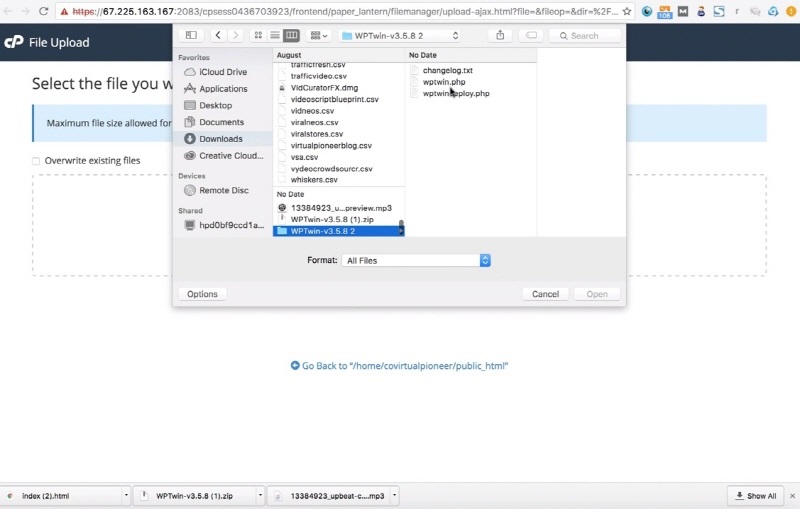The width and height of the screenshot is (800, 509).
Task: Select videoscriptblueprint.csv in the file list
Action: pyautogui.click(x=334, y=99)
